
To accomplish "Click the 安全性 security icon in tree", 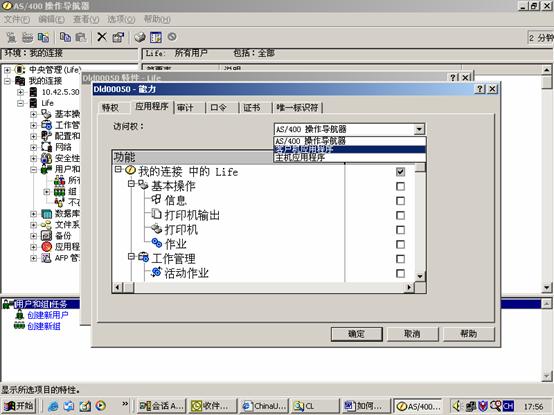I will pyautogui.click(x=46, y=158).
